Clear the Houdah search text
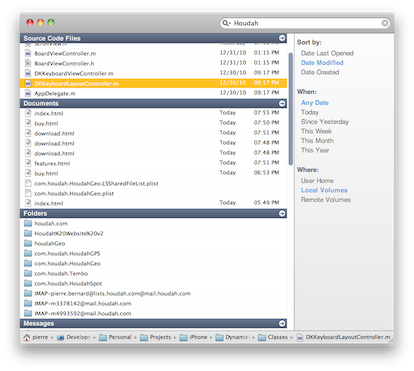The width and height of the screenshot is (414, 371). pyautogui.click(x=385, y=23)
